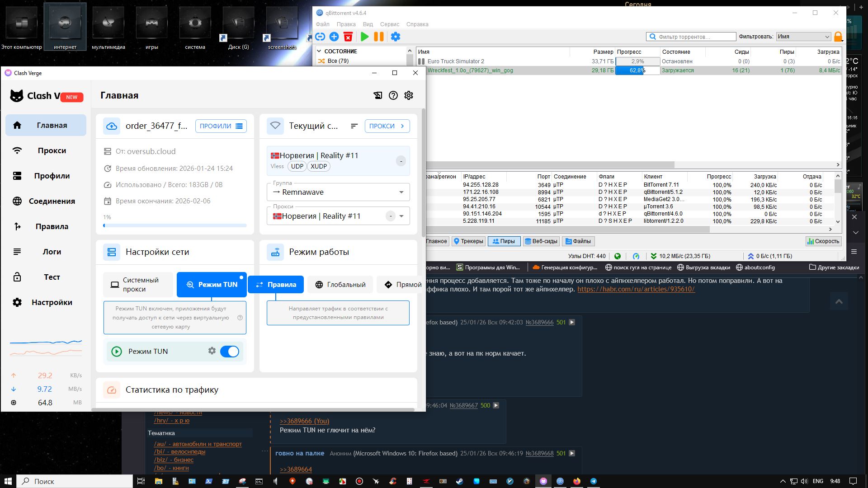Click the qBittorrent resume all play icon
Viewport: 868px width, 488px height.
coord(364,37)
